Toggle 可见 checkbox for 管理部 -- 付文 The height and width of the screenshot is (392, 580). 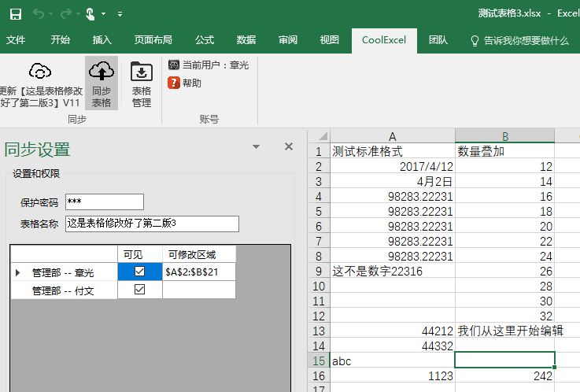click(x=140, y=290)
